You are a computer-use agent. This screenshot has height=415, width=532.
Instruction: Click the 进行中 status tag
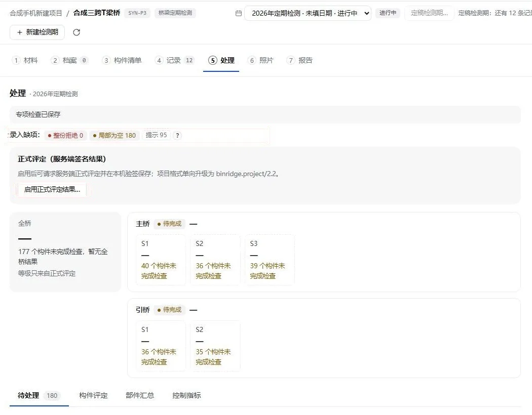[388, 13]
